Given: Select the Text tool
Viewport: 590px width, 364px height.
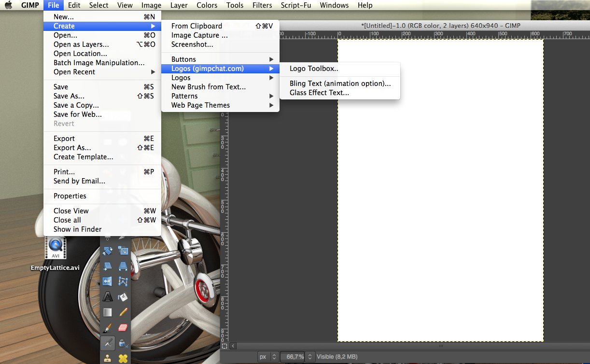Looking at the screenshot, I should pos(108,296).
